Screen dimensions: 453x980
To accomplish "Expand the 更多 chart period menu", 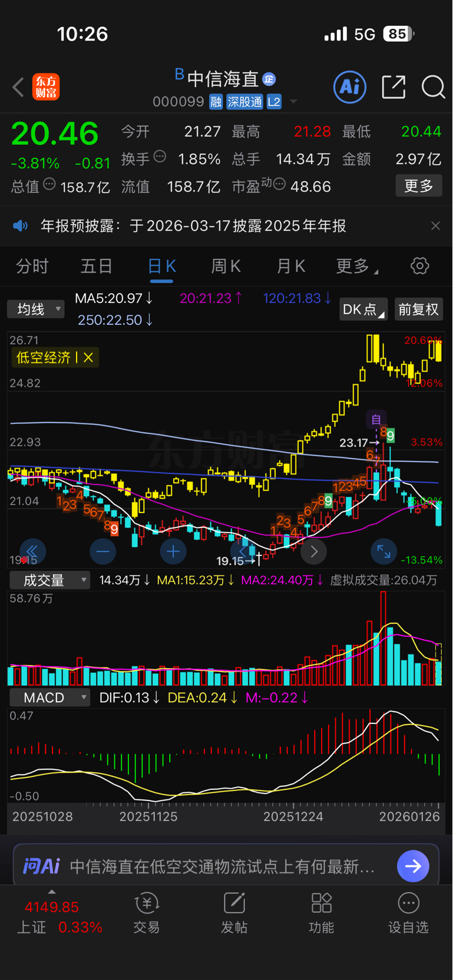I will [357, 267].
